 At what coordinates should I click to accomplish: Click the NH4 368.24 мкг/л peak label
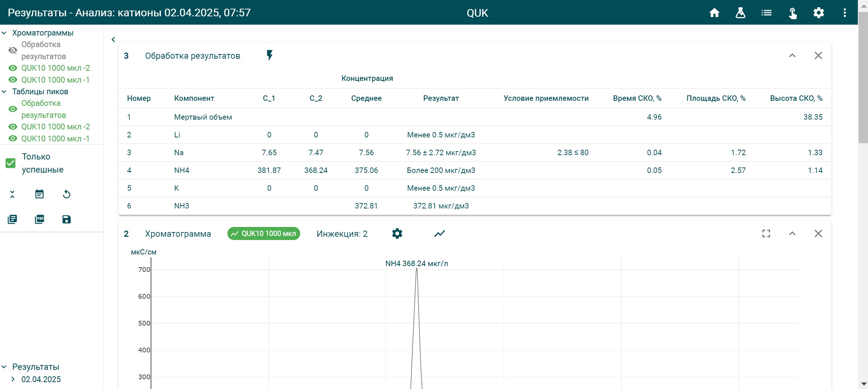[416, 264]
